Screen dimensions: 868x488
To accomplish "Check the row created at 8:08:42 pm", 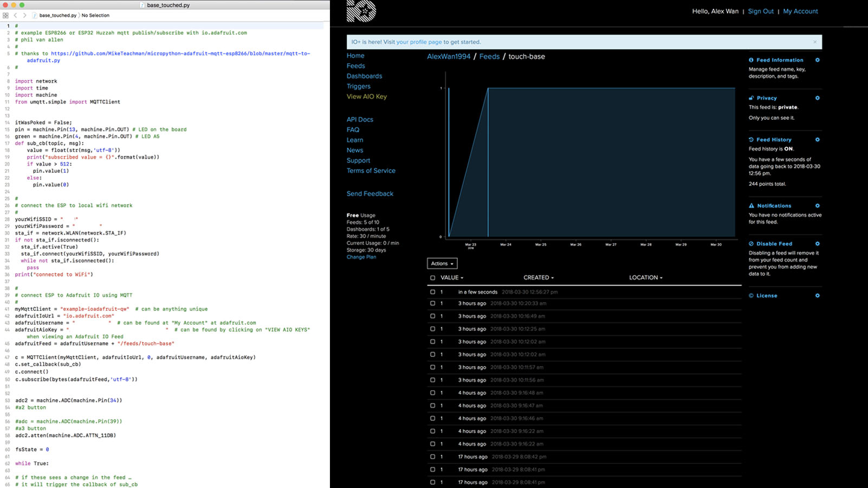I will click(432, 457).
